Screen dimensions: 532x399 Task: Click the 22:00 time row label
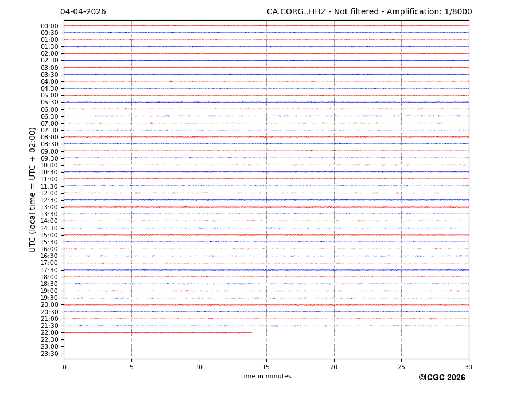pyautogui.click(x=49, y=332)
